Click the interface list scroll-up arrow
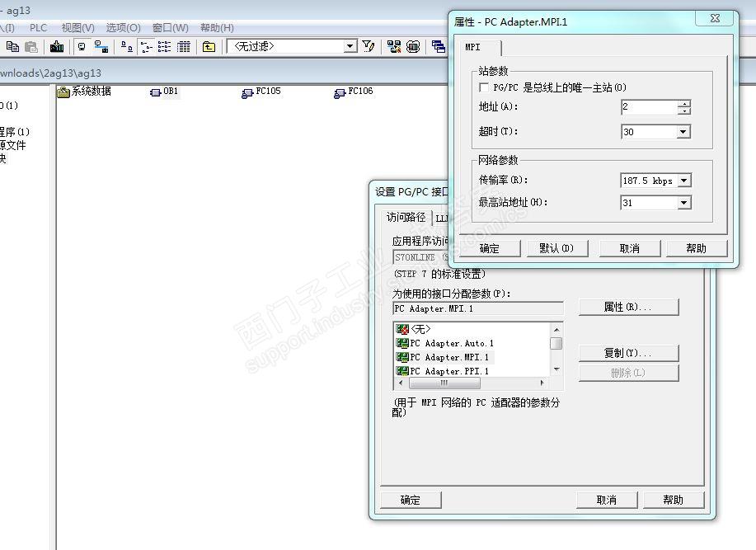Image resolution: width=756 pixels, height=550 pixels. (556, 330)
